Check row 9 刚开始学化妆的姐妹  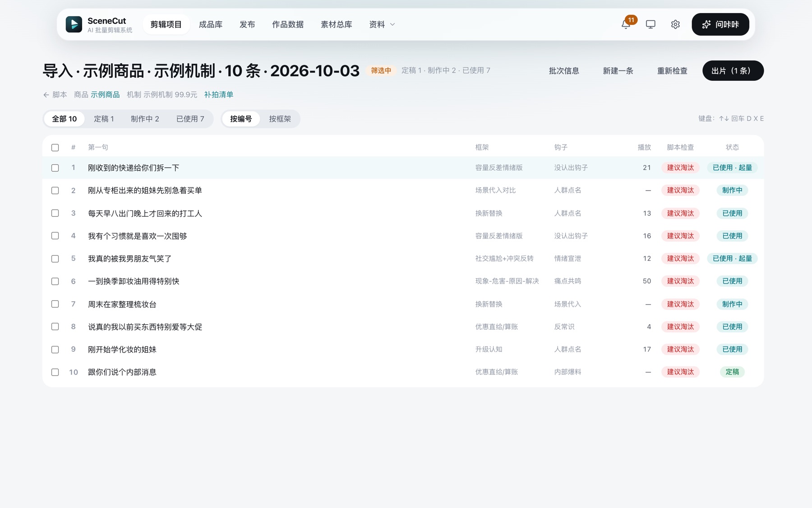(x=55, y=350)
